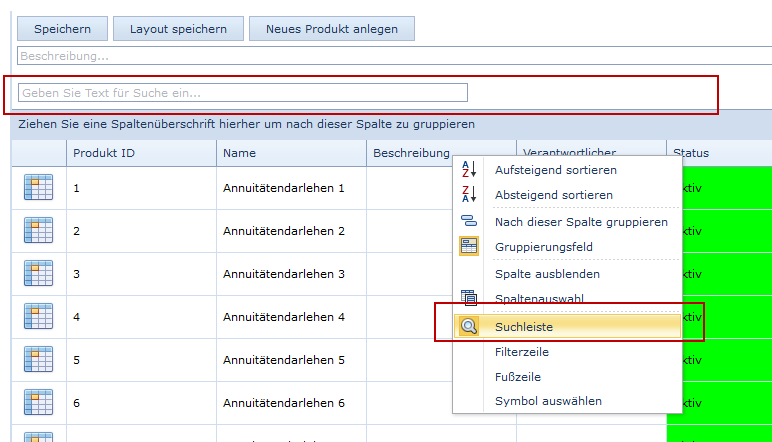772x442 pixels.
Task: Toggle the Gruppierungsfeld icon
Action: [469, 246]
